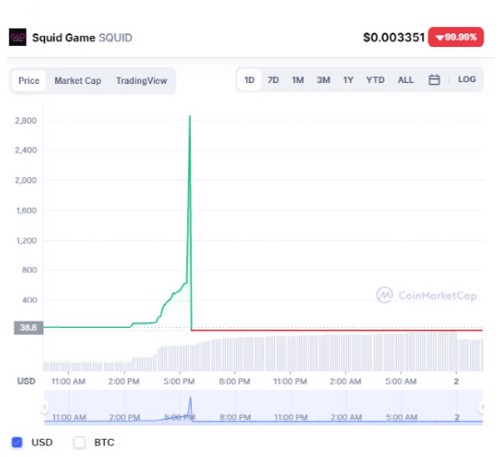Open the TradingView tab

pos(141,81)
